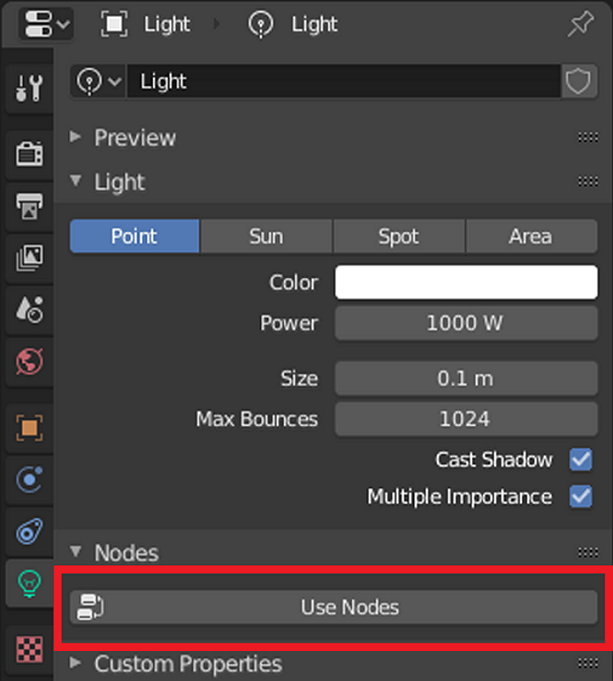Click the Light data breadcrumb icon

pyautogui.click(x=261, y=24)
